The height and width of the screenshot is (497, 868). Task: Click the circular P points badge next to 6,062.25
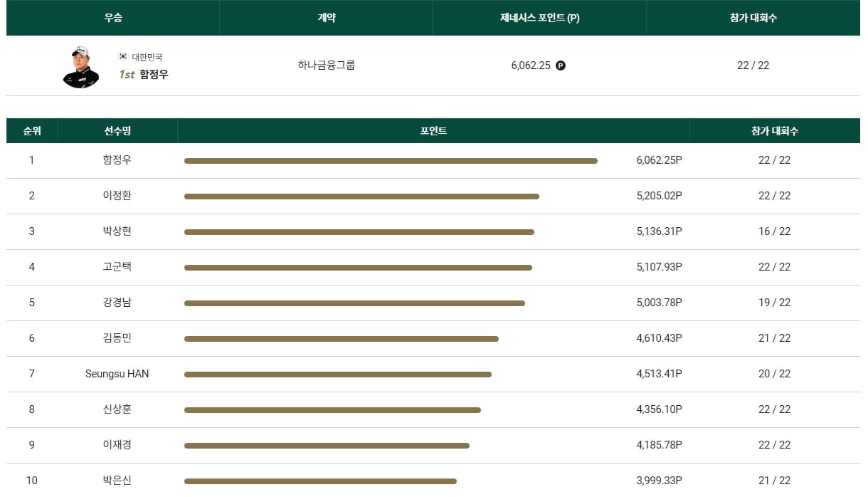pos(561,65)
